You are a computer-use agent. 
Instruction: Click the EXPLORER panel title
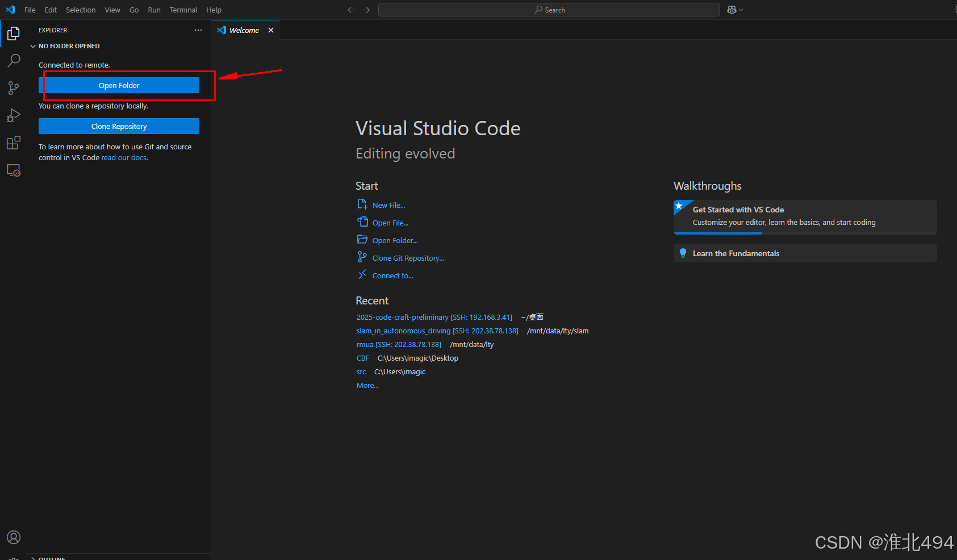point(53,30)
